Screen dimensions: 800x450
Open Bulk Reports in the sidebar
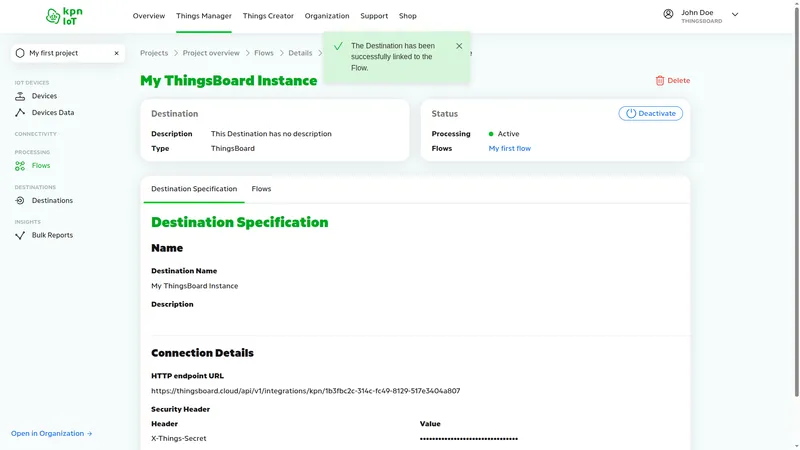click(52, 235)
